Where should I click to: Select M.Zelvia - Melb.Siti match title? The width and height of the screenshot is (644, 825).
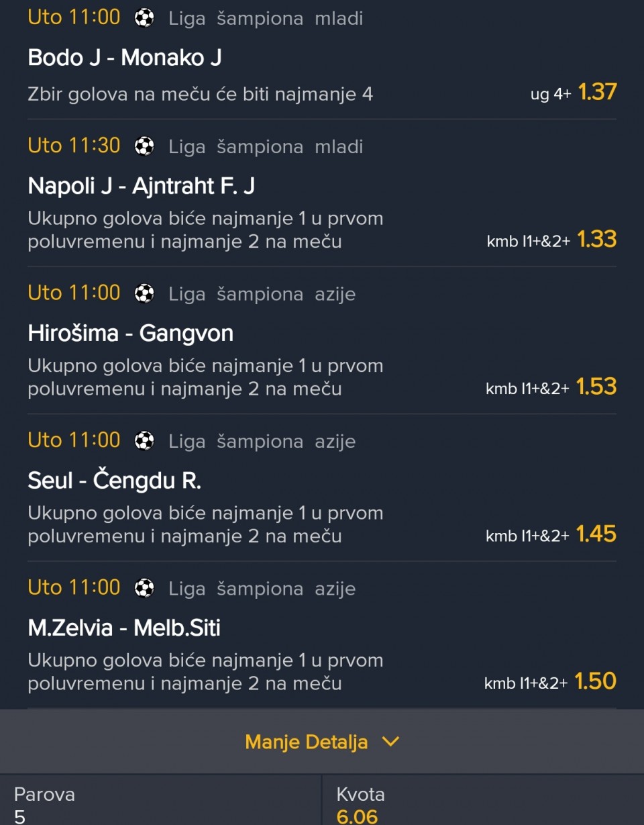[x=124, y=628]
